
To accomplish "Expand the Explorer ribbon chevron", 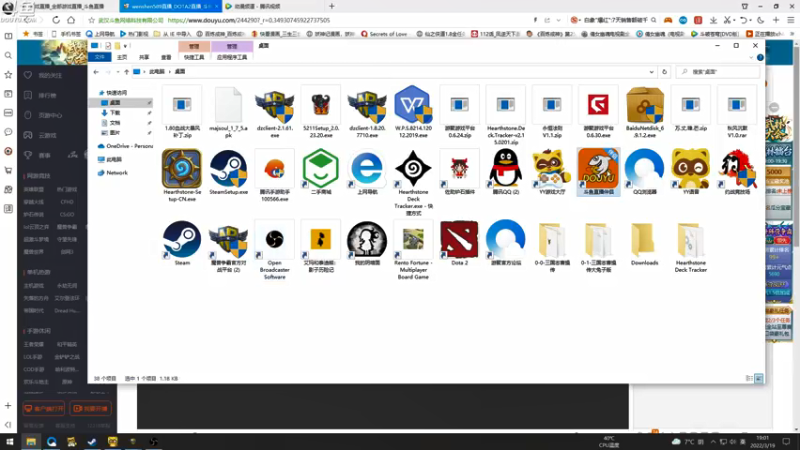I will coord(751,58).
